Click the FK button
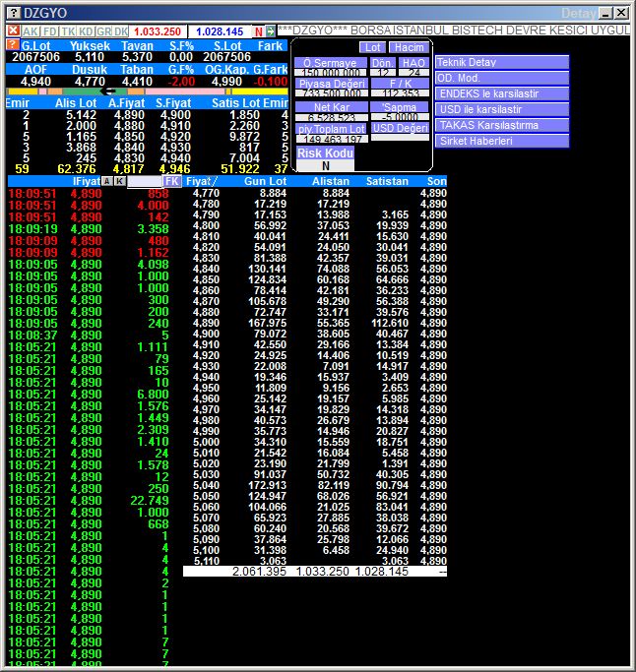Screen dimensions: 636x672 pyautogui.click(x=172, y=181)
